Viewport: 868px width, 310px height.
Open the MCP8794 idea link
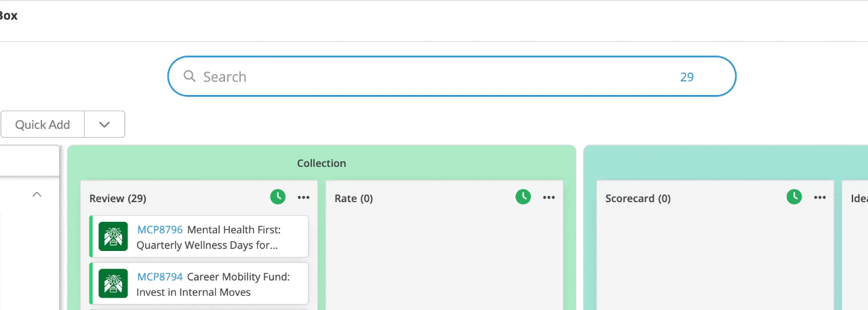160,277
